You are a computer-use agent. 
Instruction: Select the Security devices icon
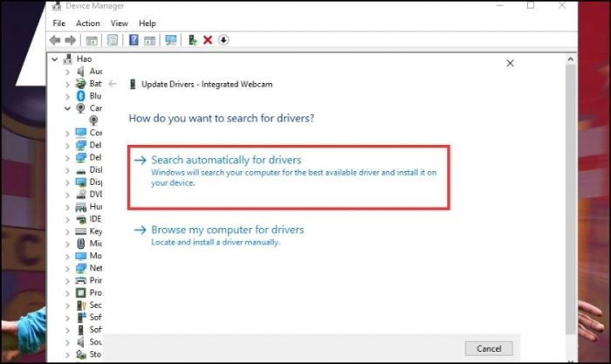pos(80,306)
